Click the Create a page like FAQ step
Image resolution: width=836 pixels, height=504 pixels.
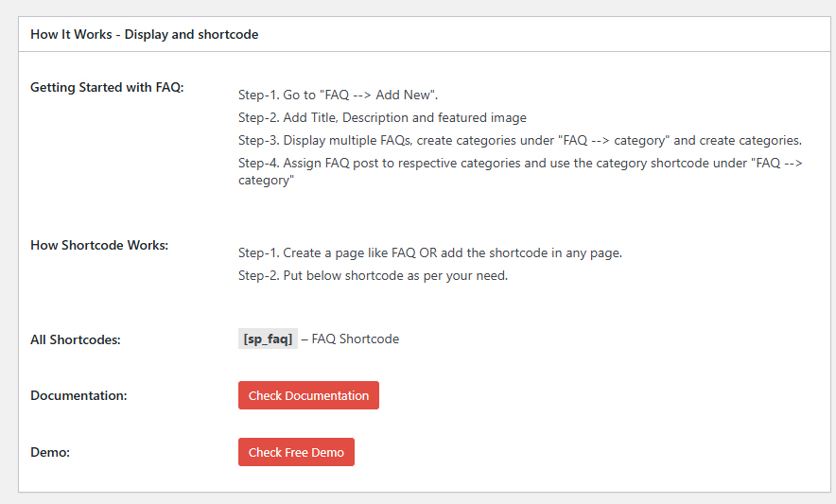click(430, 252)
